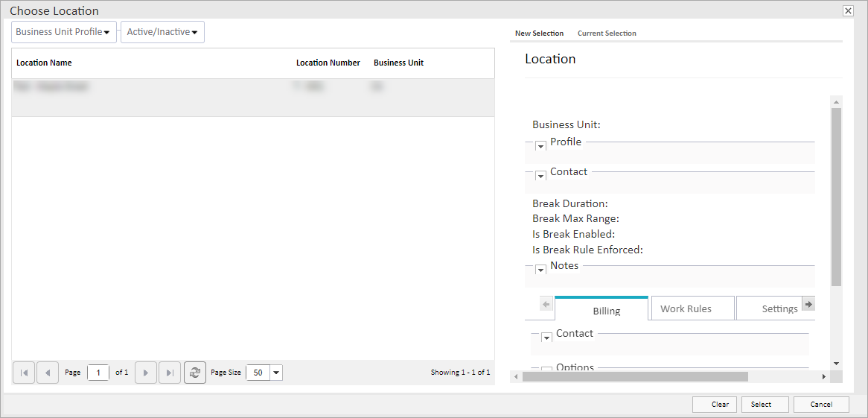This screenshot has width=868, height=418.
Task: Collapse the Contact section under Billing
Action: pyautogui.click(x=546, y=338)
